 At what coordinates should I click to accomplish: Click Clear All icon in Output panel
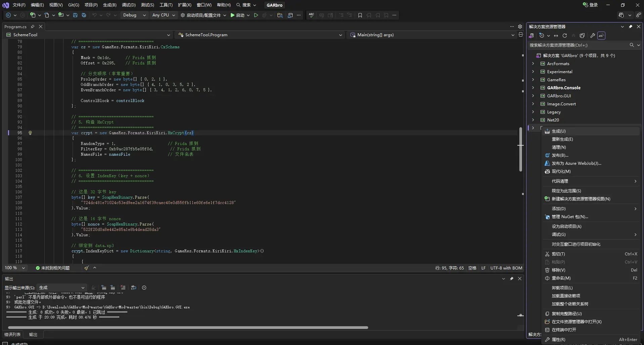[123, 288]
